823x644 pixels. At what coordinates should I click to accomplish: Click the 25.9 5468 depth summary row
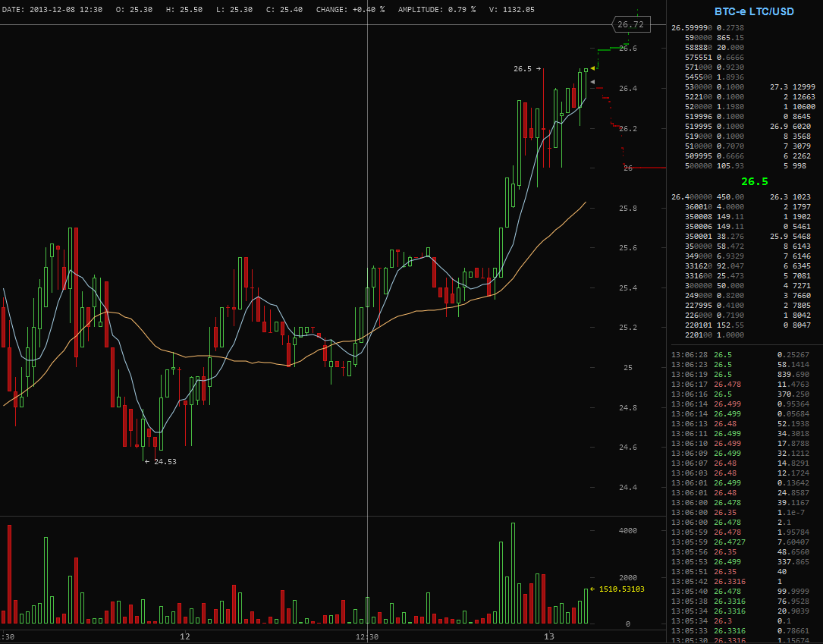(x=792, y=237)
